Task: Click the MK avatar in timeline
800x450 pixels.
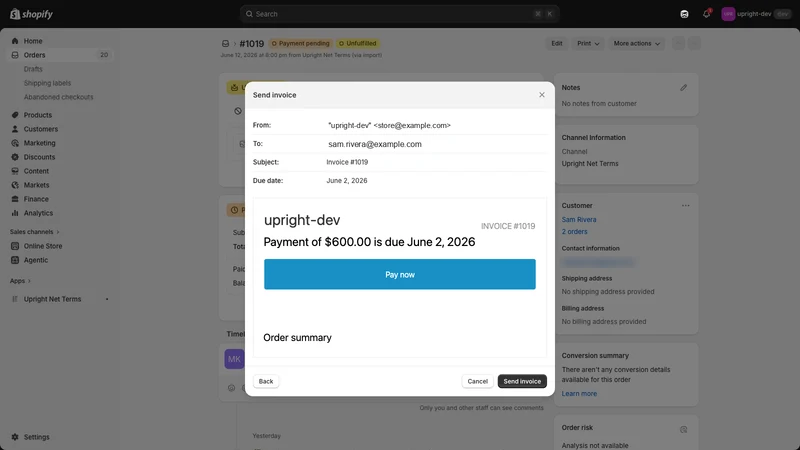Action: 234,359
